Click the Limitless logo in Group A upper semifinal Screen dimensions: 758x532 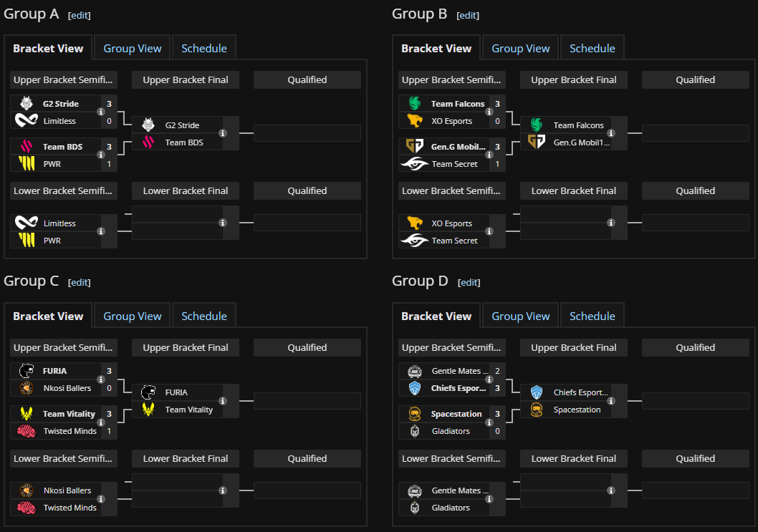(x=27, y=120)
